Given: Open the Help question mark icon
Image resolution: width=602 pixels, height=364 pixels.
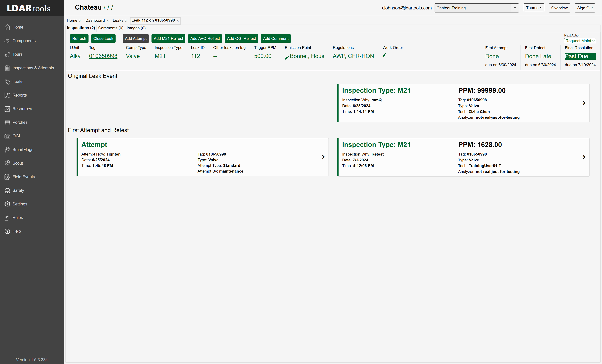Looking at the screenshot, I should coord(7,232).
